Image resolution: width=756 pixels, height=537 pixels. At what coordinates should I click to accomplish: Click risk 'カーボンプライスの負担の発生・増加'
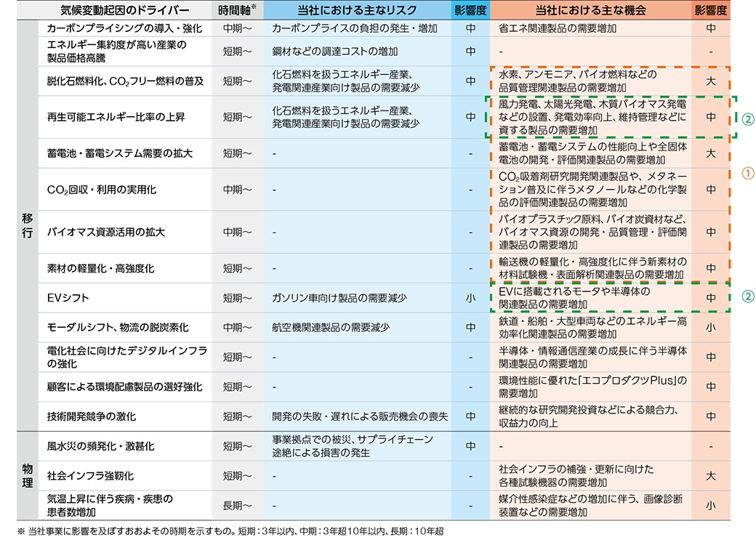click(x=355, y=28)
